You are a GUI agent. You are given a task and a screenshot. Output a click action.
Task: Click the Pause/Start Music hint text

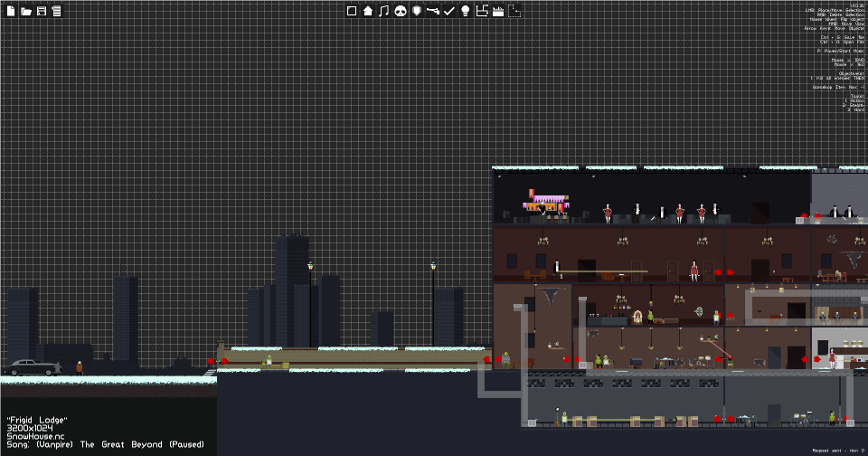840,51
